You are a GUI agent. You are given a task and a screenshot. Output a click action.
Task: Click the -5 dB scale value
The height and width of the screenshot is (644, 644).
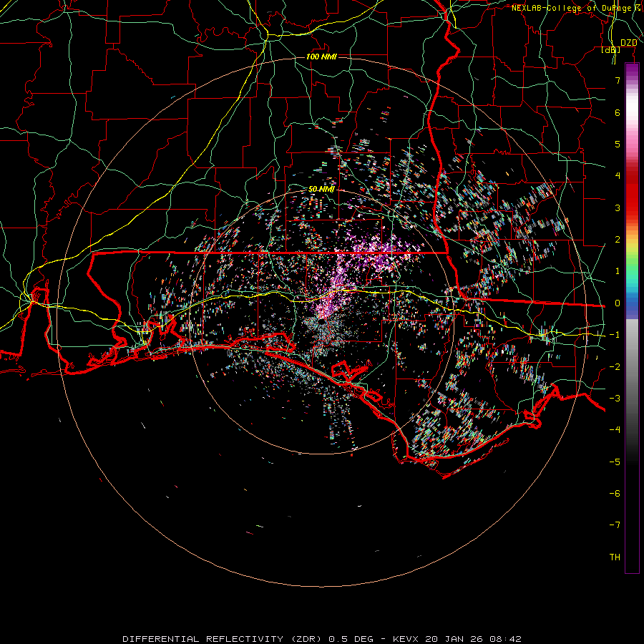[615, 462]
